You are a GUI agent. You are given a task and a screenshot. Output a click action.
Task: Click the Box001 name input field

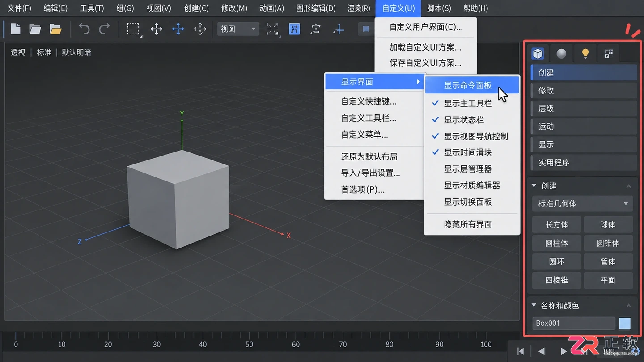tap(574, 323)
